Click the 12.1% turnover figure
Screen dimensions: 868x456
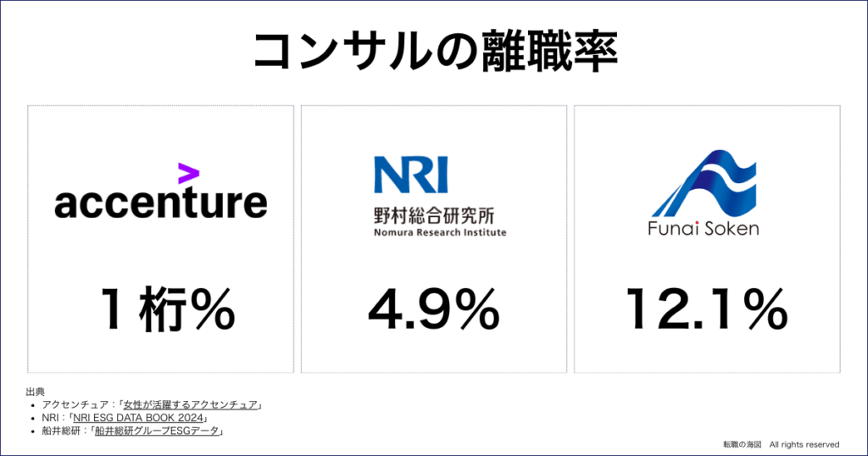707,309
